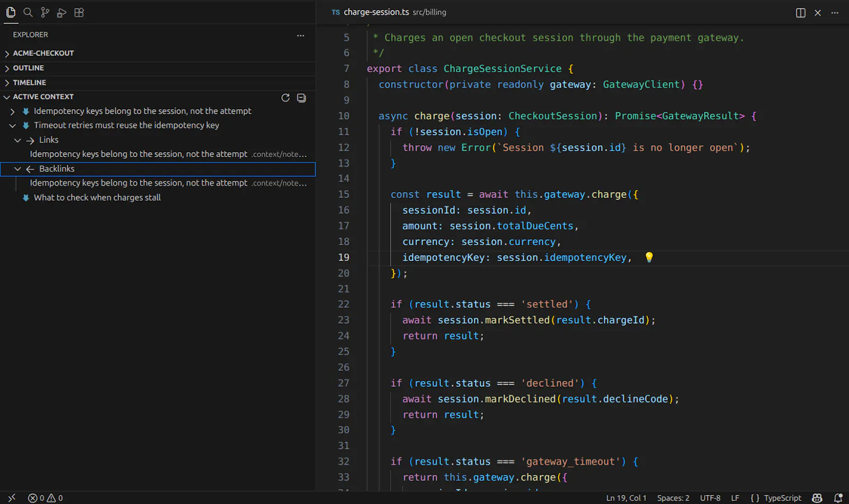The height and width of the screenshot is (504, 849).
Task: Click 'GatewayClient' type on line 8
Action: 641,85
